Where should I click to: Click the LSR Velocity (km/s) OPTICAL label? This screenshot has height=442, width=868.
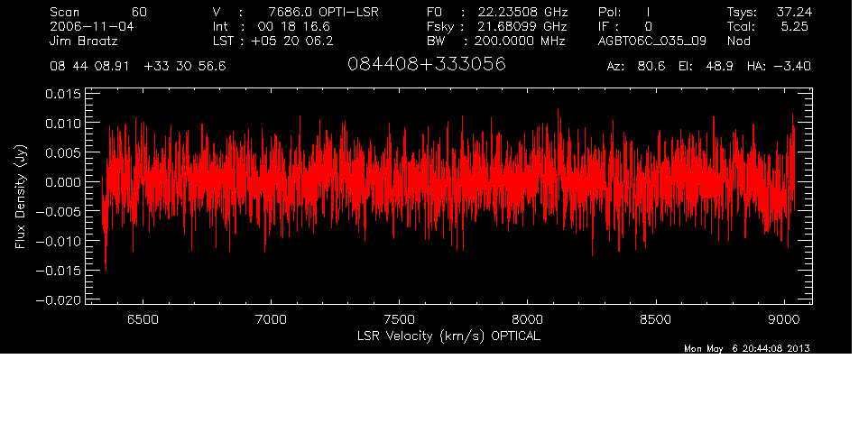coord(449,336)
